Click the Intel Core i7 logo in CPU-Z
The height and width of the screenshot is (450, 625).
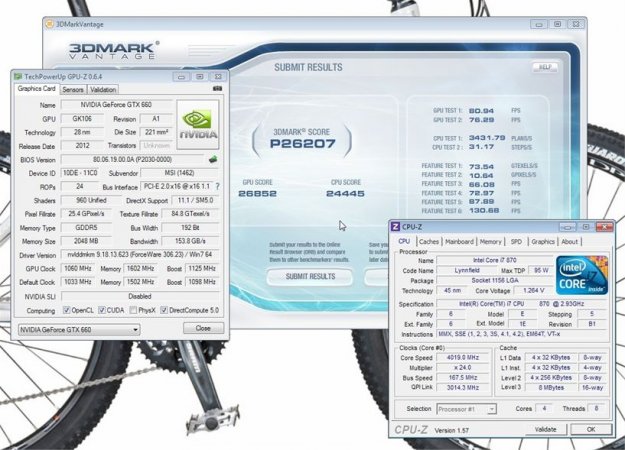tap(582, 275)
